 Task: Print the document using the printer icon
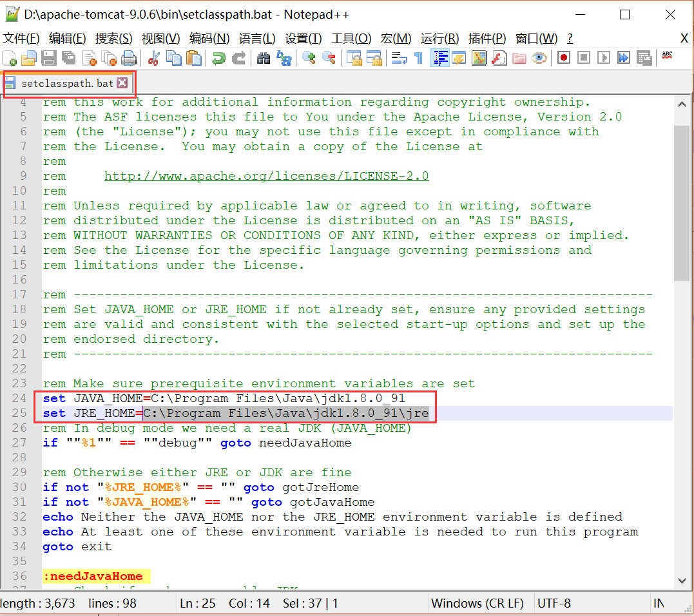pos(129,59)
